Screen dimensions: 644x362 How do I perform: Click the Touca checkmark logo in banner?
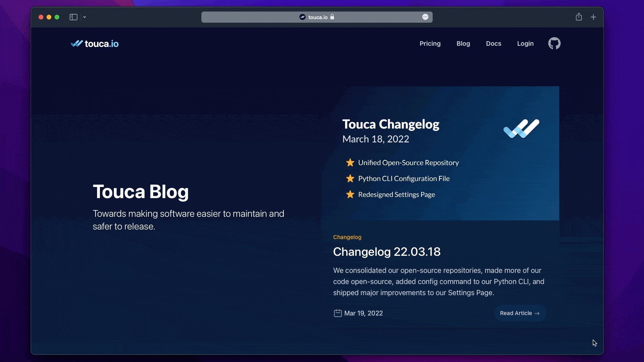[521, 128]
